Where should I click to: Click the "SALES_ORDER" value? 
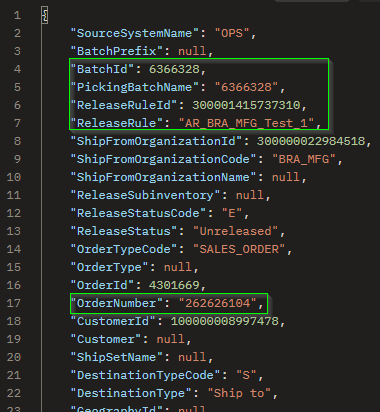[239, 249]
